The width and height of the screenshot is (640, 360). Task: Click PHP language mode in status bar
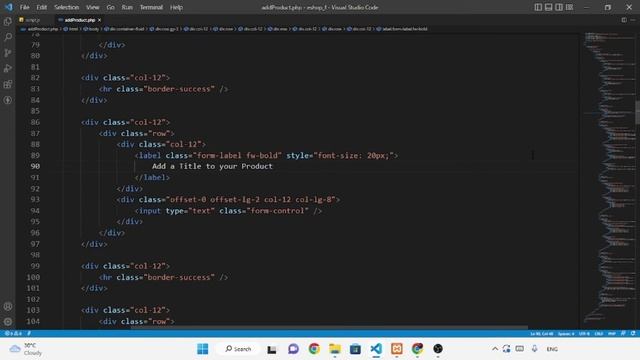coord(612,333)
